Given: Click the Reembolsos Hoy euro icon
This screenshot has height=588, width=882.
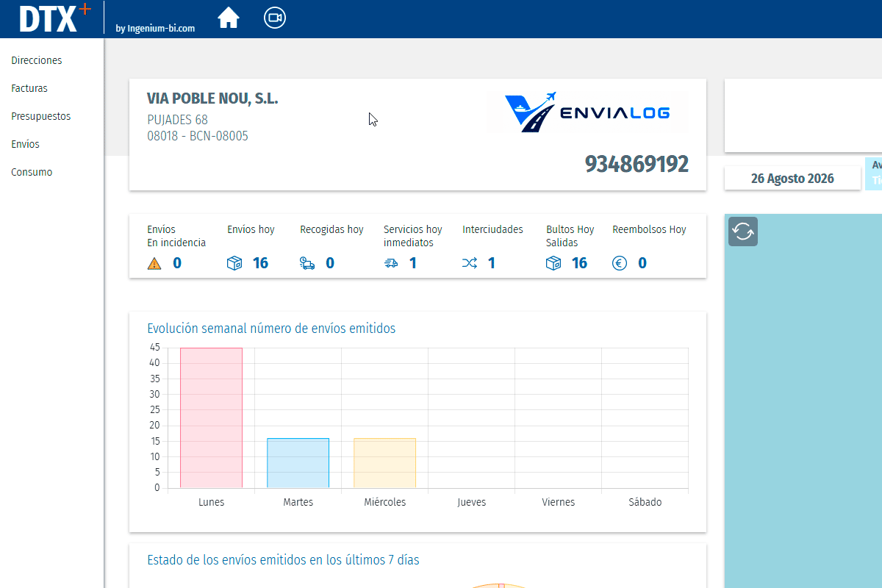Looking at the screenshot, I should pos(620,263).
